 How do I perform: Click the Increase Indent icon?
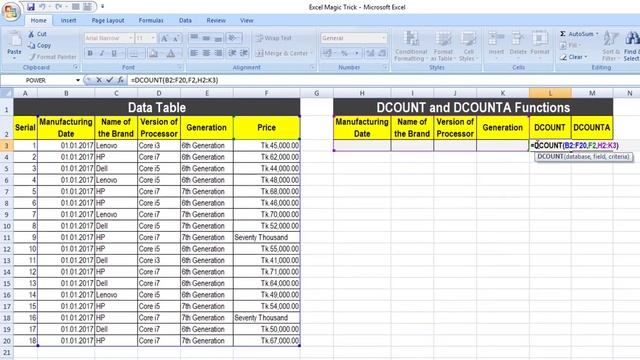click(x=244, y=53)
